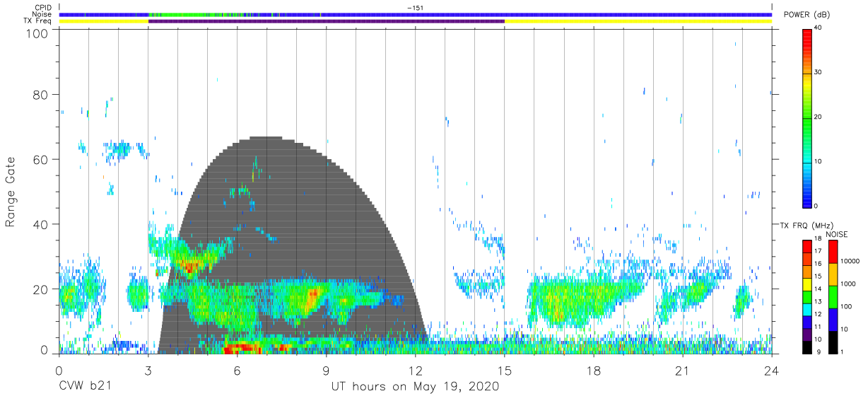Click the "60" tick on Range Gate axis

pyautogui.click(x=41, y=159)
